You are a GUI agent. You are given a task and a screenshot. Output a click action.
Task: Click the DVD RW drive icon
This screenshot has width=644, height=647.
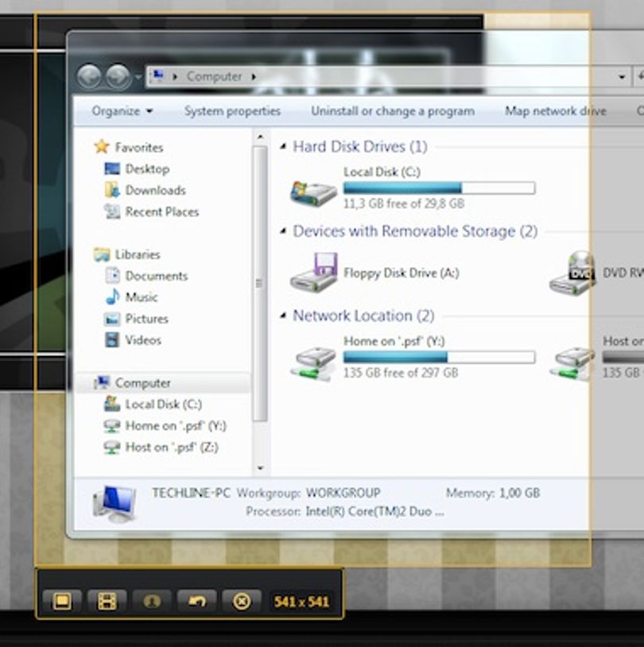pyautogui.click(x=573, y=273)
